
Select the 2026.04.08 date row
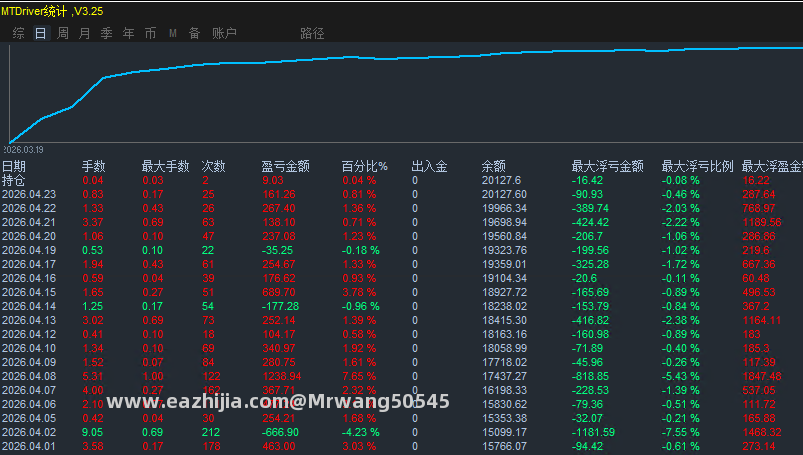[x=29, y=376]
